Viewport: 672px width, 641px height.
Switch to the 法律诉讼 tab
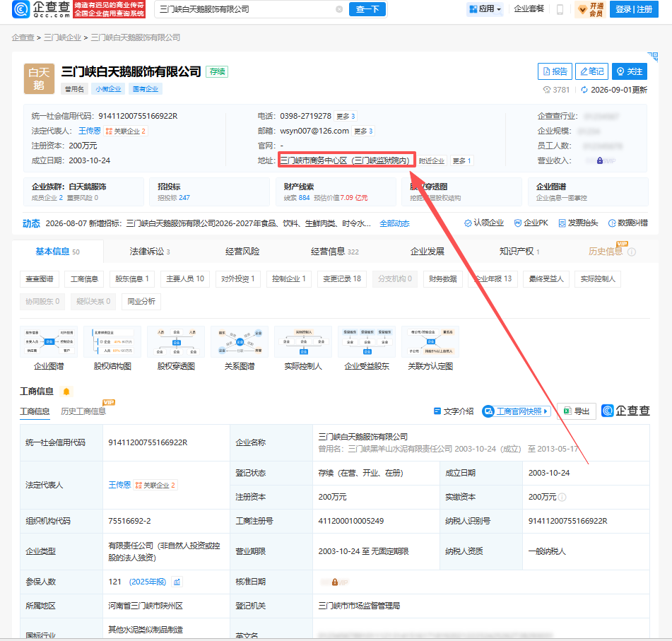tap(150, 252)
